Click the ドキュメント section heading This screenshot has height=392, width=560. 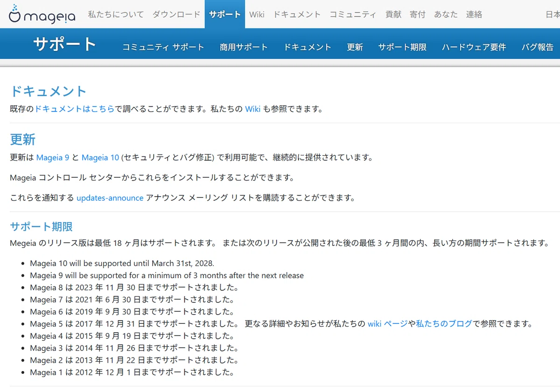pyautogui.click(x=49, y=91)
